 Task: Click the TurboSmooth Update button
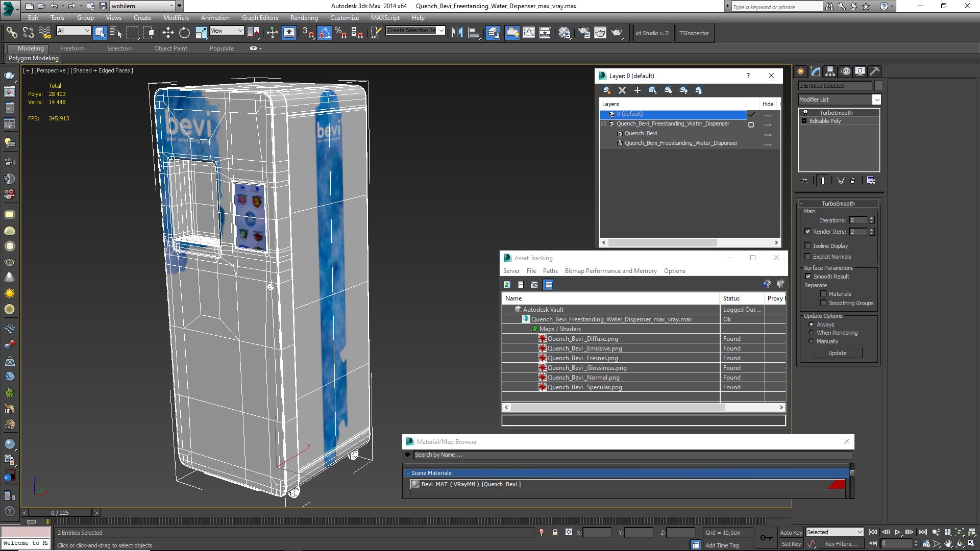pos(837,353)
